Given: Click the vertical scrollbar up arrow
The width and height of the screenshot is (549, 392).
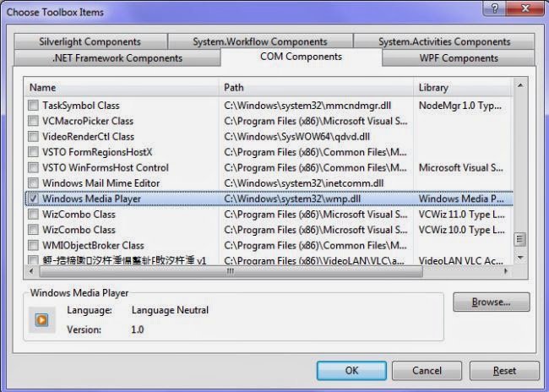Looking at the screenshot, I should pyautogui.click(x=520, y=85).
